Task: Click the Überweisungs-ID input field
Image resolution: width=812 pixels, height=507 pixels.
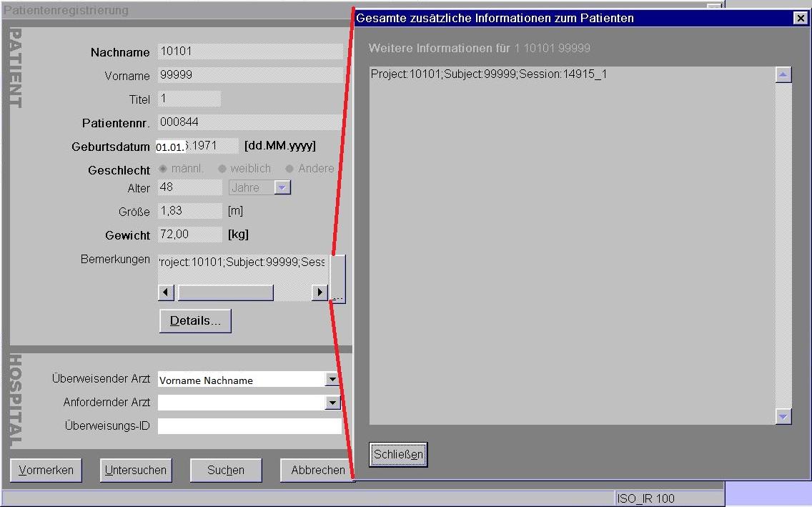Action: [x=249, y=427]
